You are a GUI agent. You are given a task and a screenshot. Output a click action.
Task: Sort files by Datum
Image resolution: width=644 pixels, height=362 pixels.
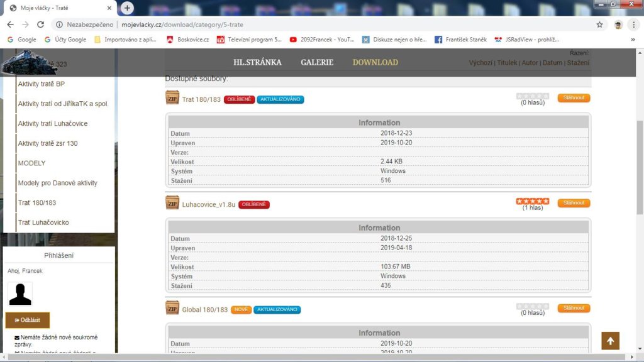pyautogui.click(x=552, y=63)
